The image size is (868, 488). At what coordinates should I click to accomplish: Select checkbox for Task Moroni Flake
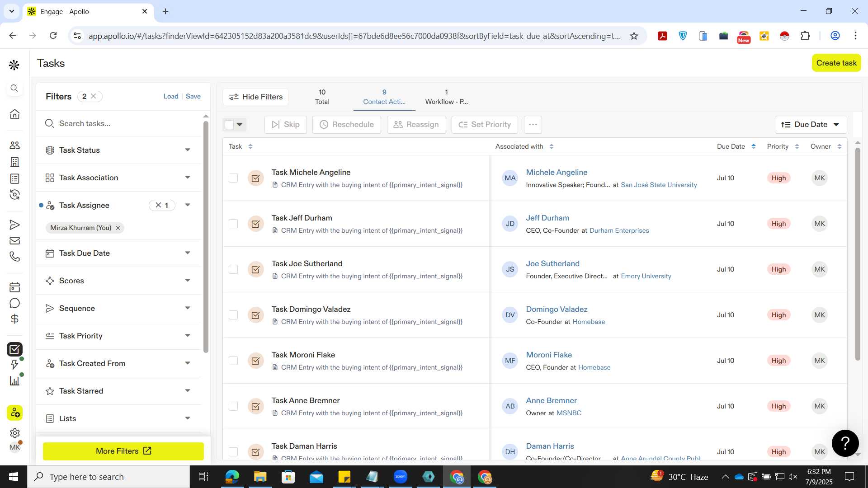pos(233,361)
